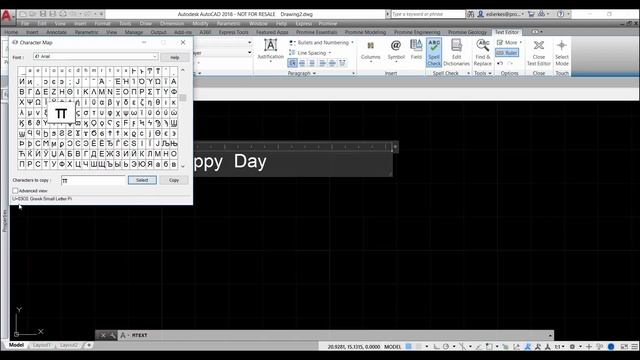640x360 pixels.
Task: Open Bullets and Numbering dropdown
Action: coord(321,42)
